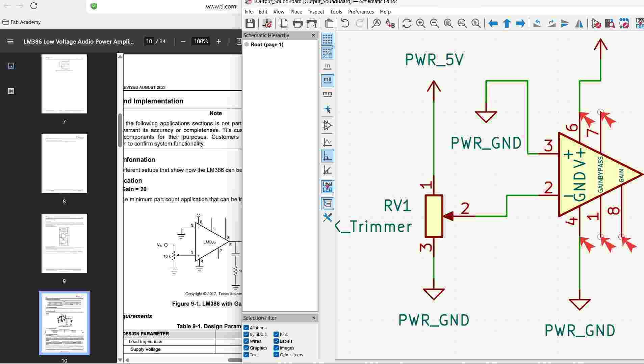Select Root (page 1) in Schematic Hierarchy
644x364 pixels.
[x=267, y=44]
